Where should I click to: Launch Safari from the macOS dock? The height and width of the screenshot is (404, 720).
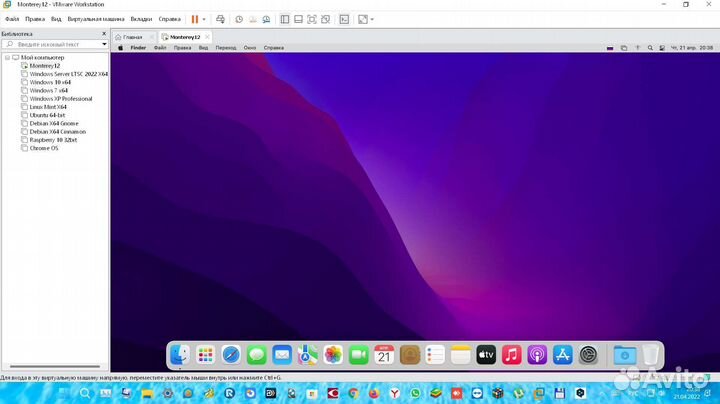231,355
